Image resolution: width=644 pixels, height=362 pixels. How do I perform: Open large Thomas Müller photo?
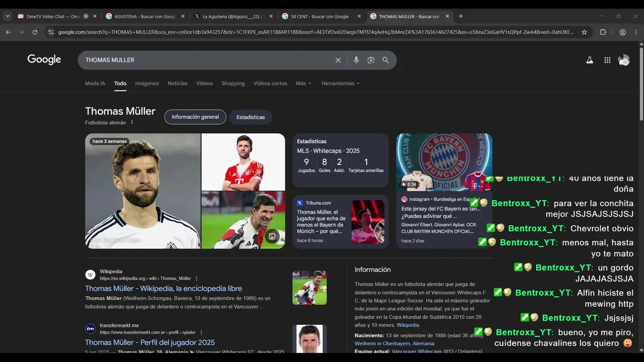[x=143, y=191]
